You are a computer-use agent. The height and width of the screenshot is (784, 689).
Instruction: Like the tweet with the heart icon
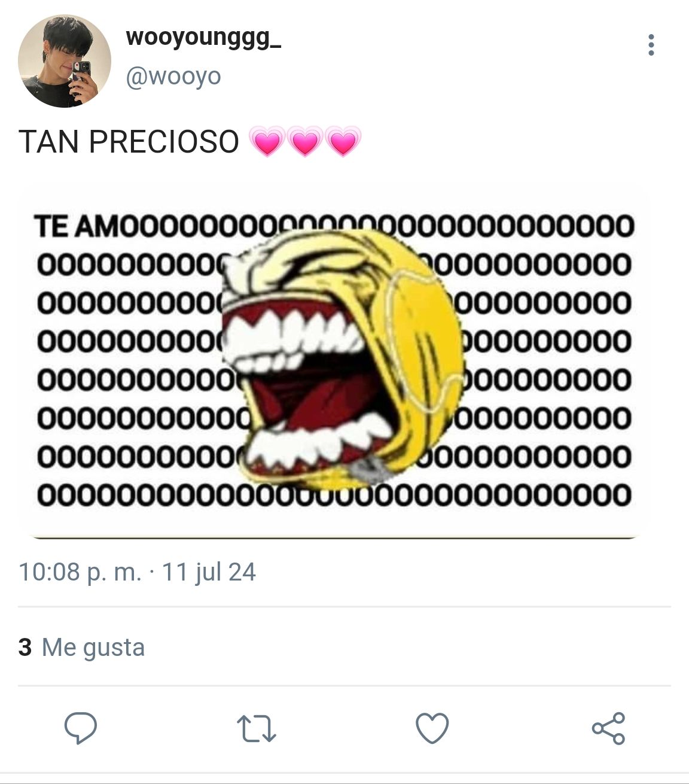[x=432, y=728]
